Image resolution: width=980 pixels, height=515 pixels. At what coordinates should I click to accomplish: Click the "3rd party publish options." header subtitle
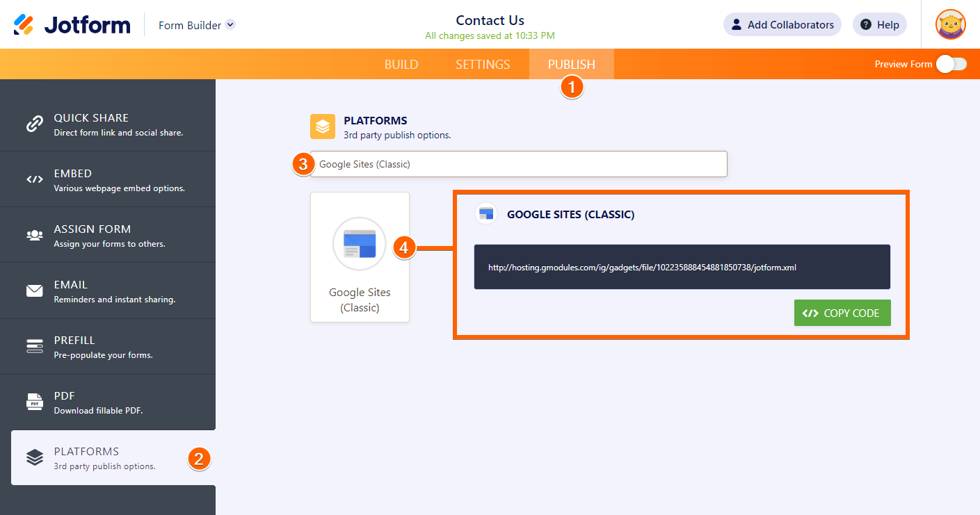point(397,135)
